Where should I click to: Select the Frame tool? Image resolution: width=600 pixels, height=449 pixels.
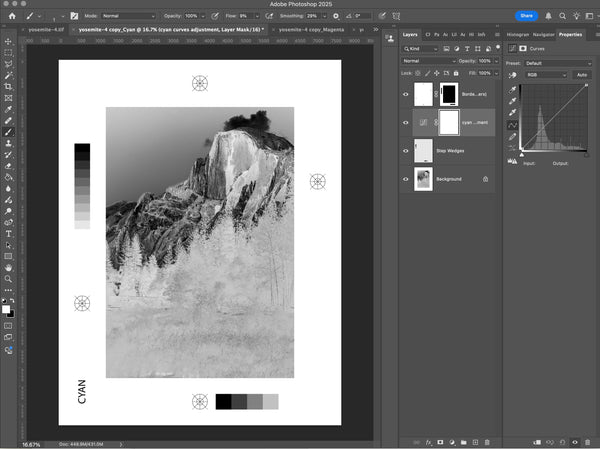(x=8, y=98)
